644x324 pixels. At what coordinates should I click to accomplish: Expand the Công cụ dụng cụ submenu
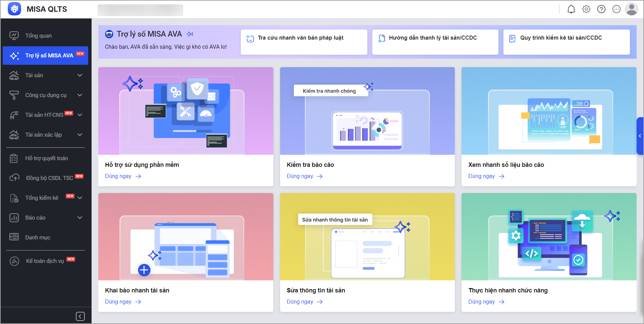80,95
